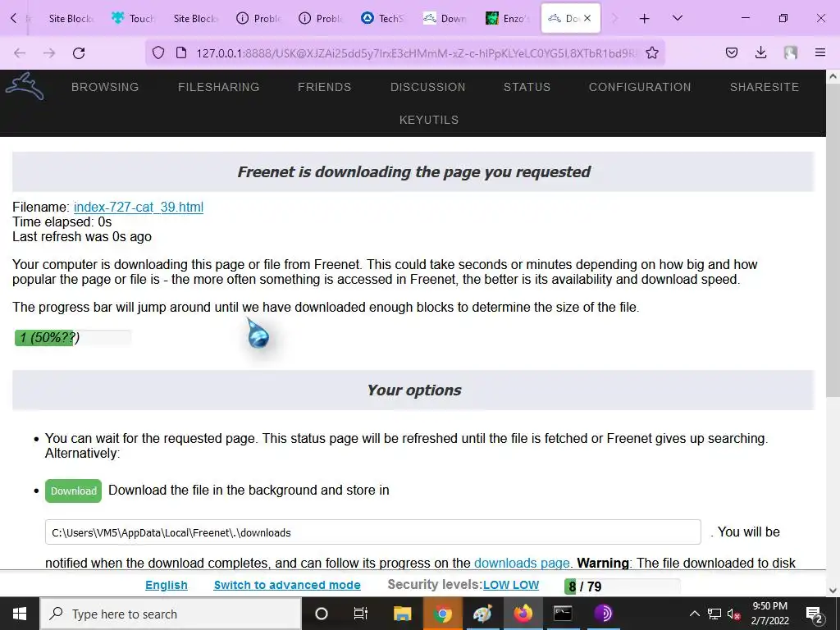Screen dimensions: 840x630
Task: Click the English language link
Action: coord(167,585)
